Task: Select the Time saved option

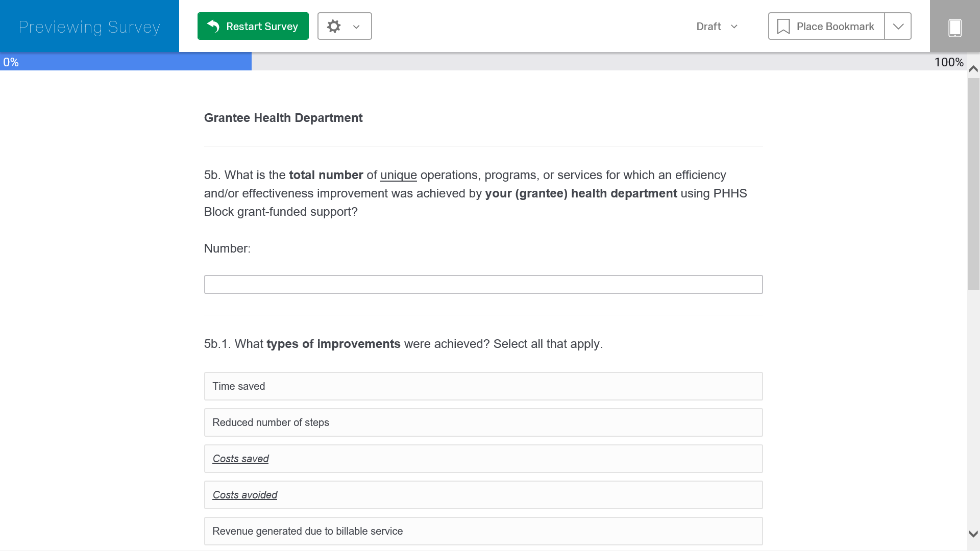Action: click(x=483, y=386)
